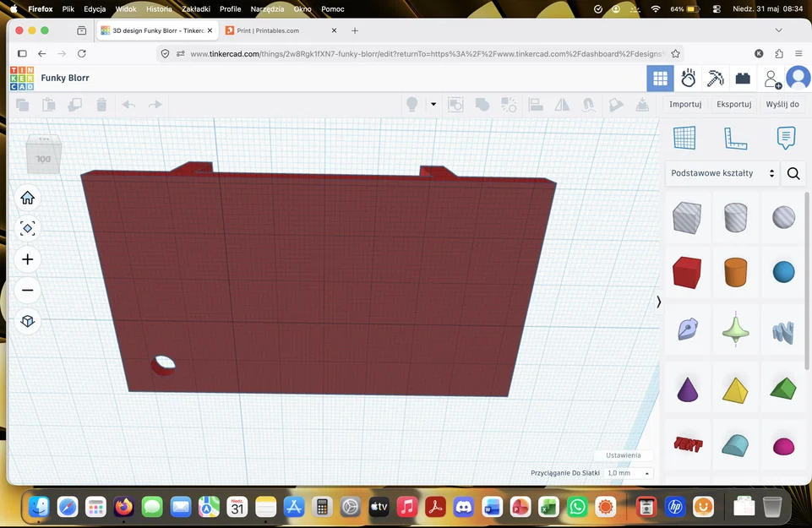
Task: Click the Copy toolbar icon
Action: [22, 105]
